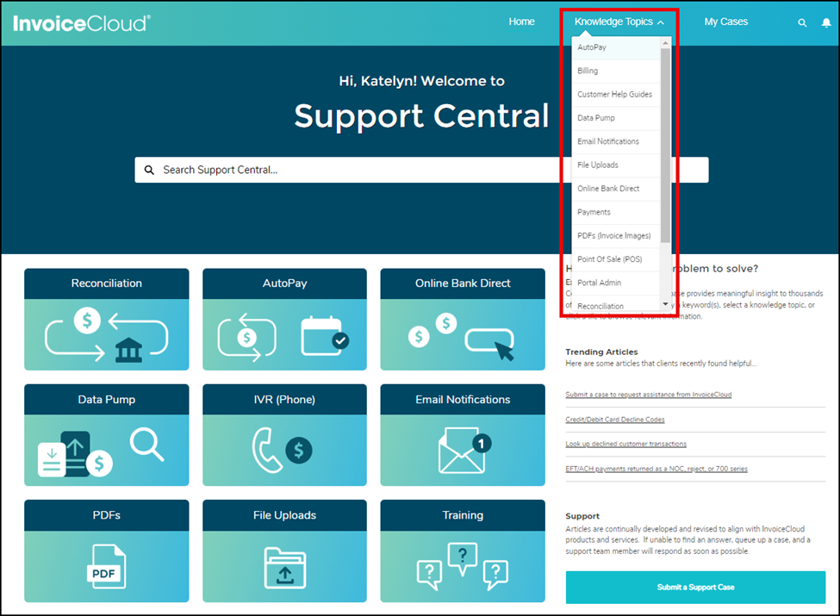Viewport: 840px width, 616px height.
Task: Select Payments in Knowledge Topics menu
Action: [616, 213]
